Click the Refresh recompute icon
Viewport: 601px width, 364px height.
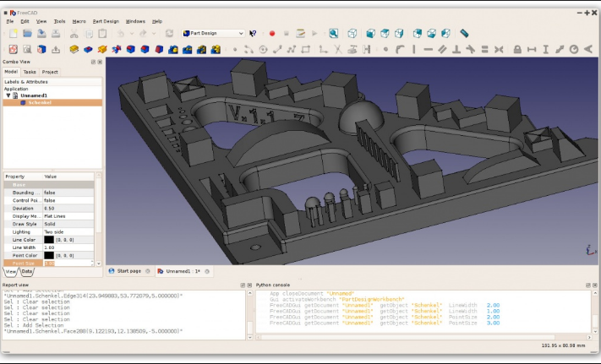coord(169,34)
